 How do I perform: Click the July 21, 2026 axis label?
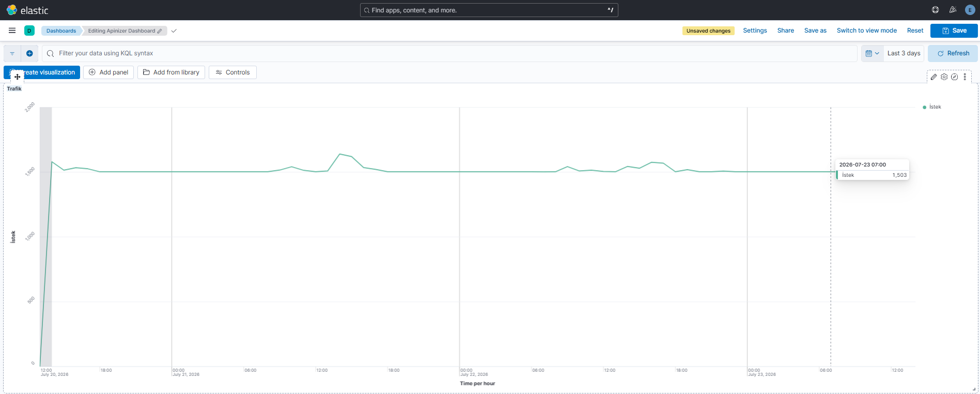click(186, 374)
